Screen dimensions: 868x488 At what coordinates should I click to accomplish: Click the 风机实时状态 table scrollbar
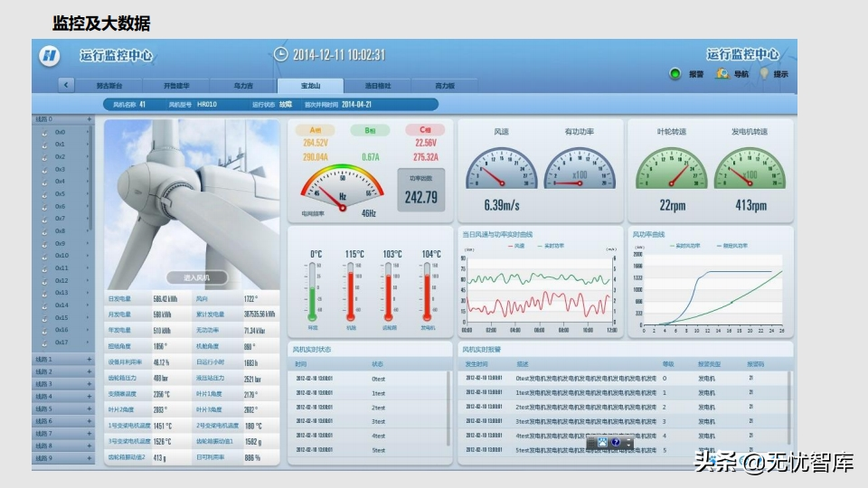449,408
